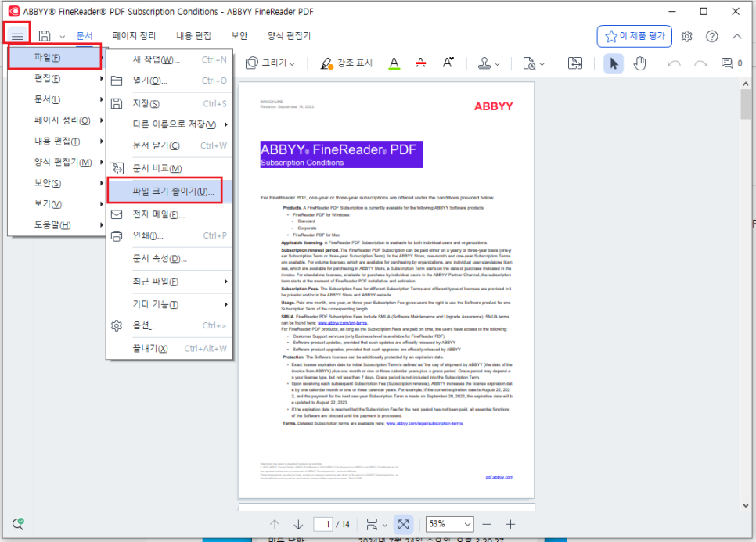The height and width of the screenshot is (542, 756).
Task: Switch to the 페이지 정리 tab
Action: [134, 36]
